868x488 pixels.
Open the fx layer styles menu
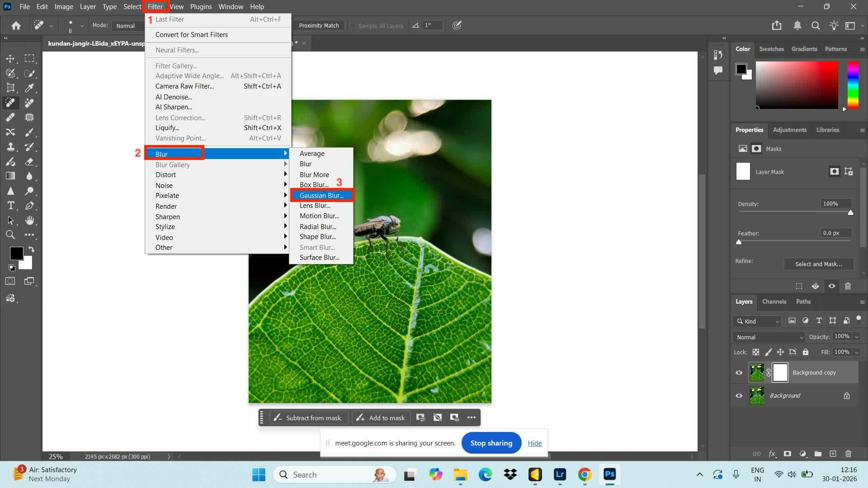pos(772,454)
